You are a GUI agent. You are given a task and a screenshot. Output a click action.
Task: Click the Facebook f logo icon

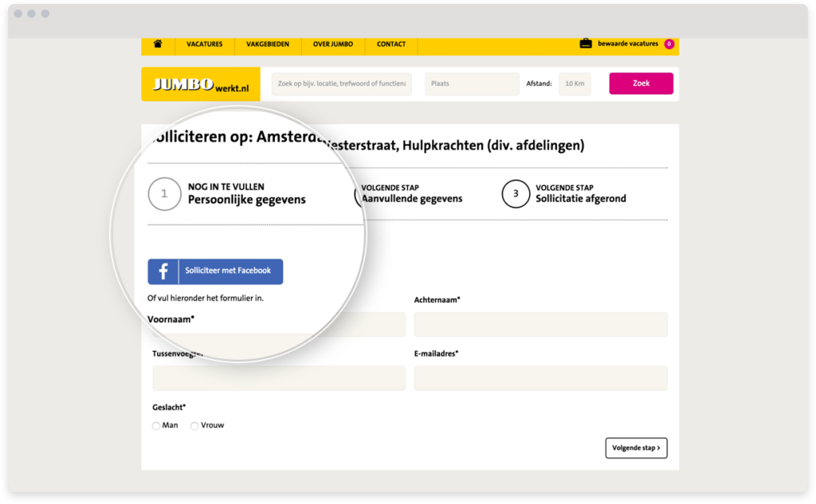163,272
